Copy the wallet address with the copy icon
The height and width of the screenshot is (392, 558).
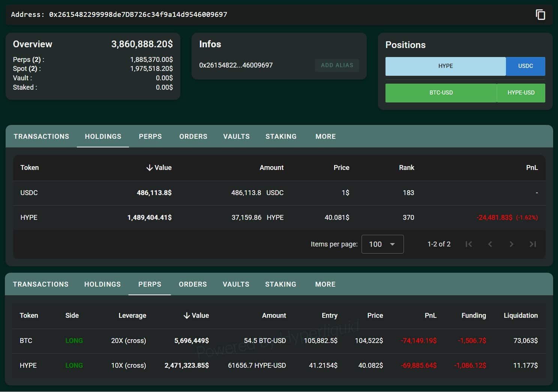tap(540, 15)
